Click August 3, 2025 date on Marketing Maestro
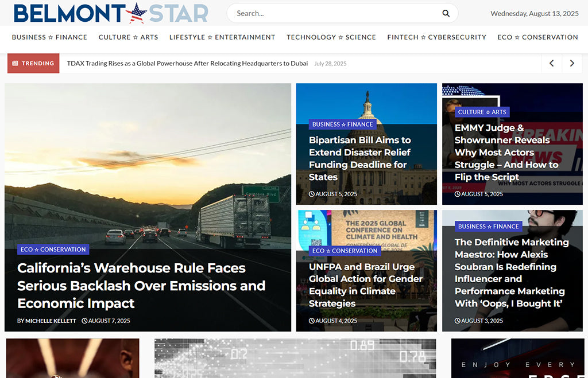The height and width of the screenshot is (378, 588). [479, 321]
